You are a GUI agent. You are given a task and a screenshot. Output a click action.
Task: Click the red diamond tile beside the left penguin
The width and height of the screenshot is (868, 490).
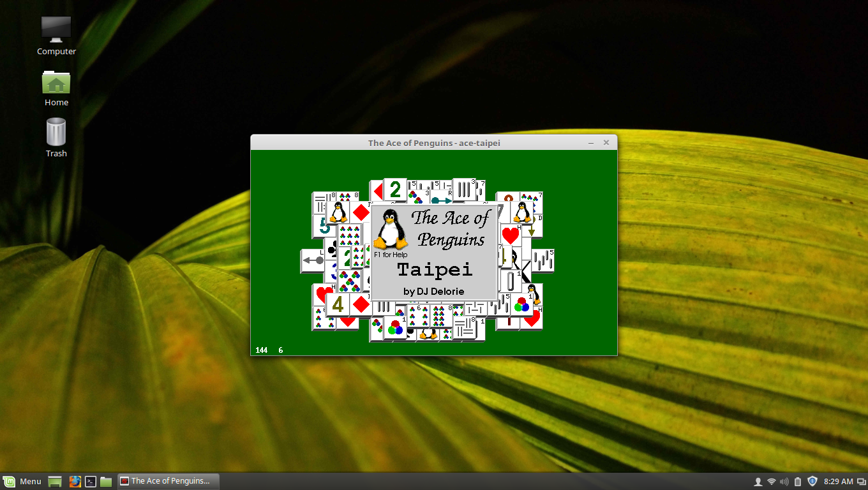(x=361, y=212)
